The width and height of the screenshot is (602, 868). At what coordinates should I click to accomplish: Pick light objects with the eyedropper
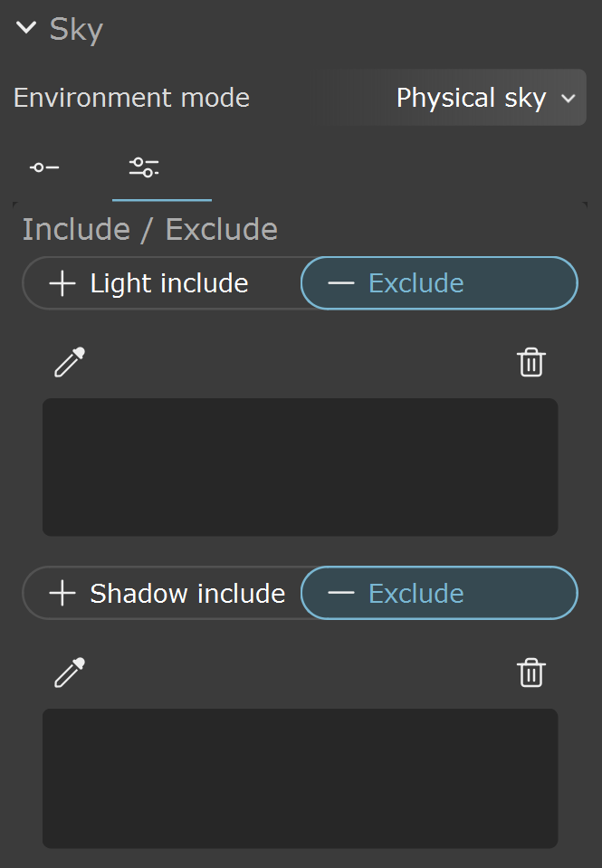pos(70,362)
